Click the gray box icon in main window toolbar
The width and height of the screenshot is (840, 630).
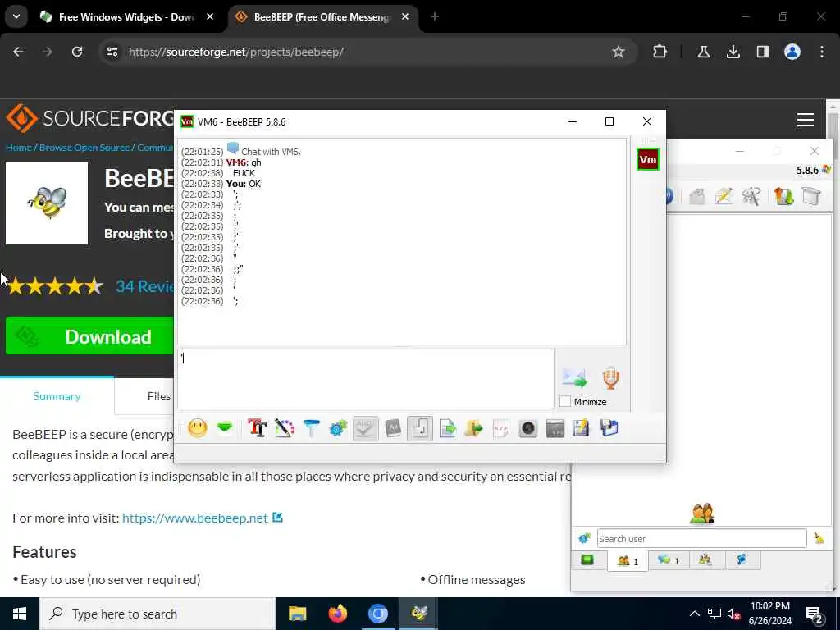[811, 196]
